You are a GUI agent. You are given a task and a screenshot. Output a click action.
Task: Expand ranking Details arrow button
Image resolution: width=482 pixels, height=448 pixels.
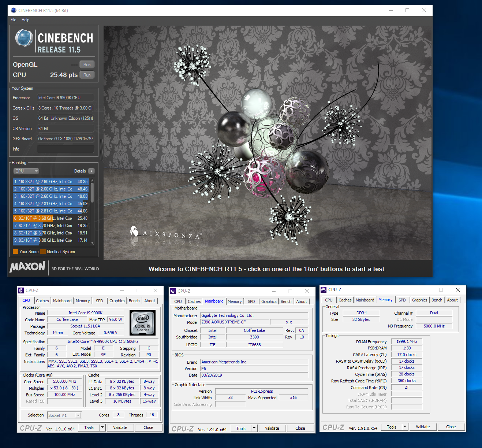click(91, 171)
